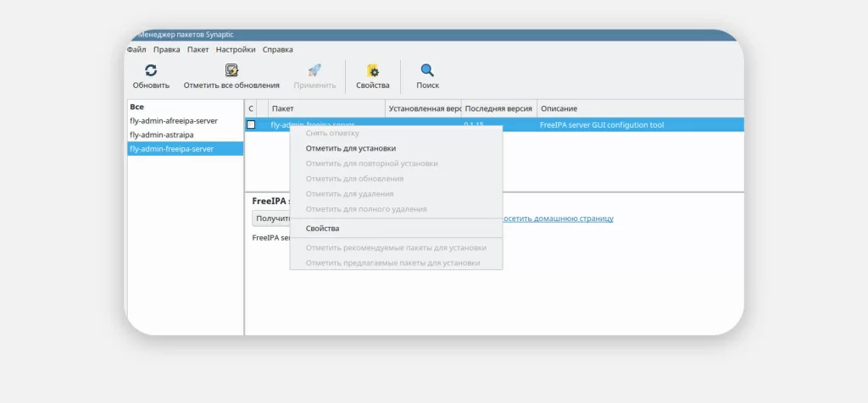Toggle the status checkbox of fly-admin-freeipa-server
This screenshot has height=403, width=868.
251,124
